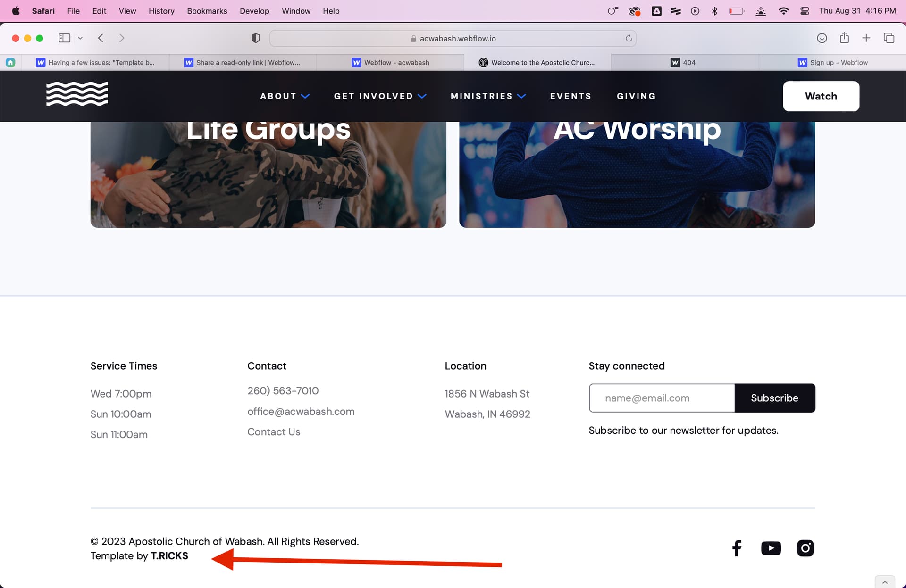Click the privacy shield icon
The image size is (906, 588).
pos(255,38)
